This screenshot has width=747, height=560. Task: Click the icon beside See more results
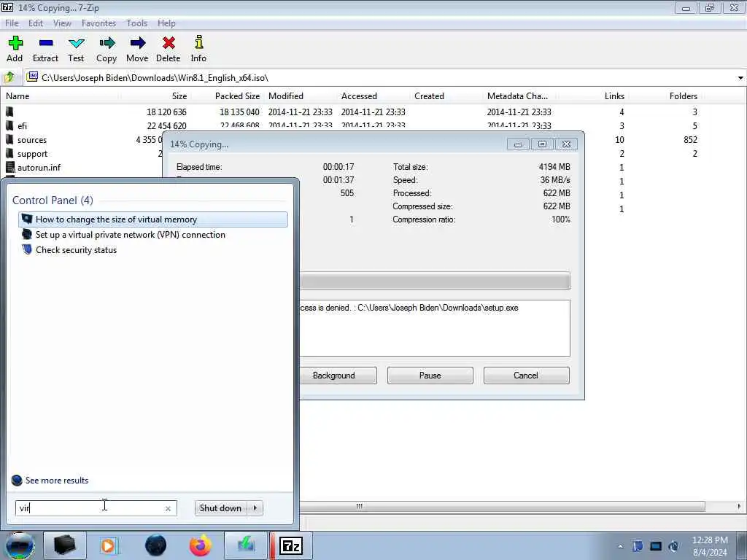(x=17, y=480)
